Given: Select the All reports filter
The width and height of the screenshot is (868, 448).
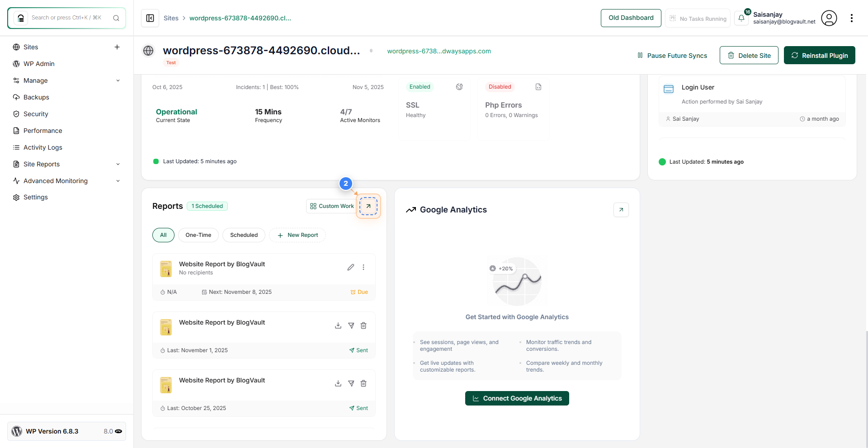Looking at the screenshot, I should [163, 235].
